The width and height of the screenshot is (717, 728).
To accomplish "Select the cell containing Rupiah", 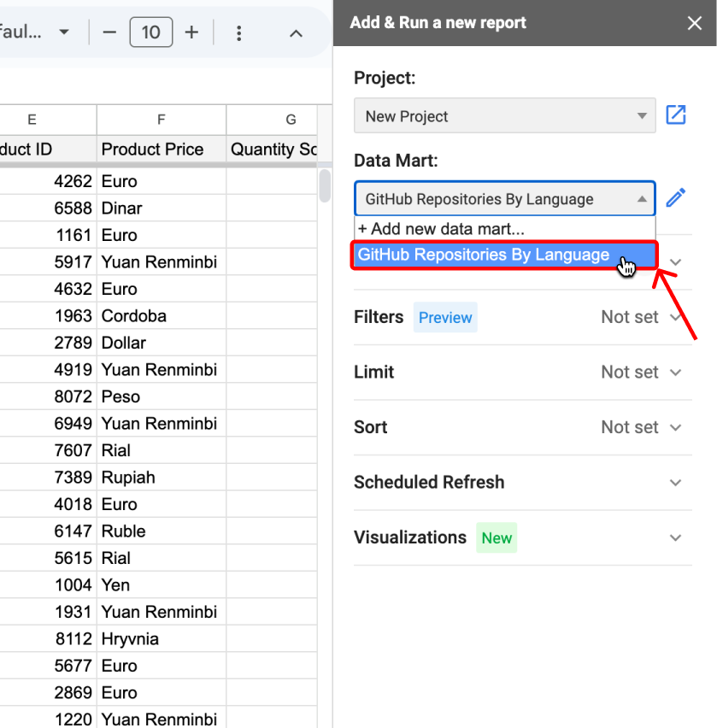I will click(x=162, y=478).
